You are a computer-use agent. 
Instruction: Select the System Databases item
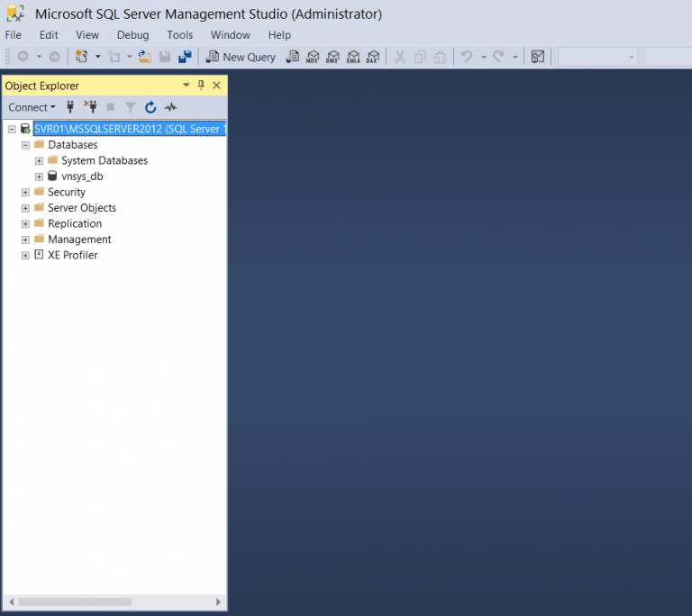(x=105, y=160)
